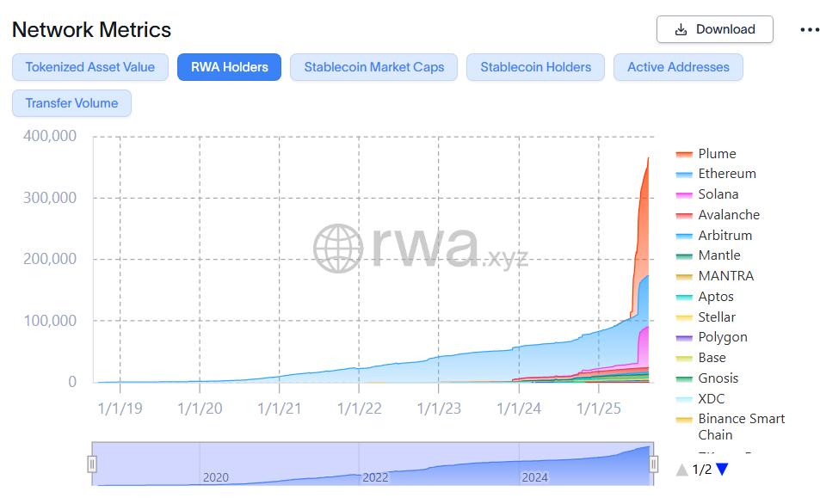Click the Active Addresses button
The image size is (820, 504).
pyautogui.click(x=678, y=67)
